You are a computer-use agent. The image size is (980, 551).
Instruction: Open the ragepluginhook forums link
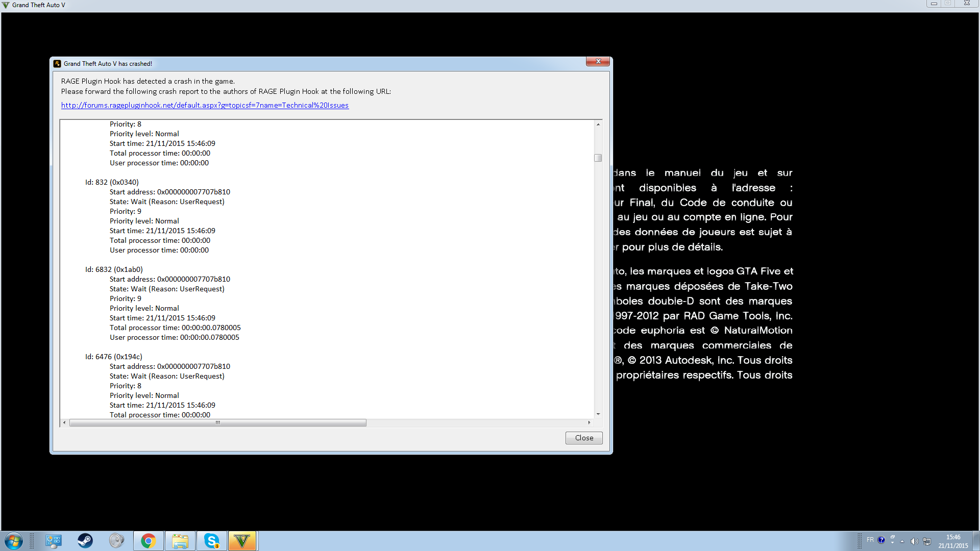click(x=205, y=105)
